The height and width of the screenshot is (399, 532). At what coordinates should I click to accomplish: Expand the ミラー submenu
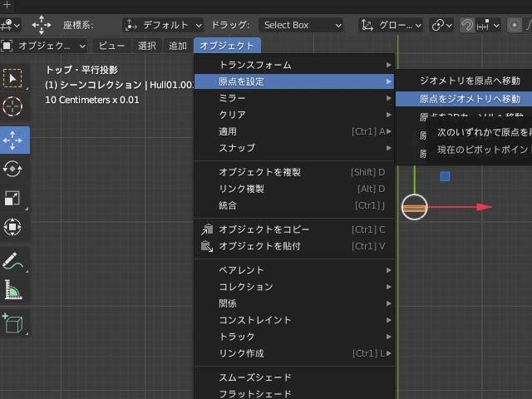[294, 98]
